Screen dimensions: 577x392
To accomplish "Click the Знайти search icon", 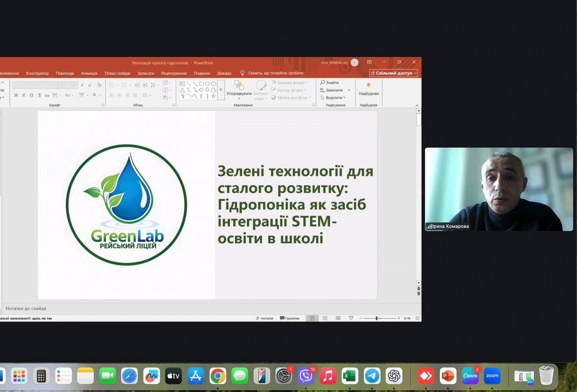I will point(323,83).
